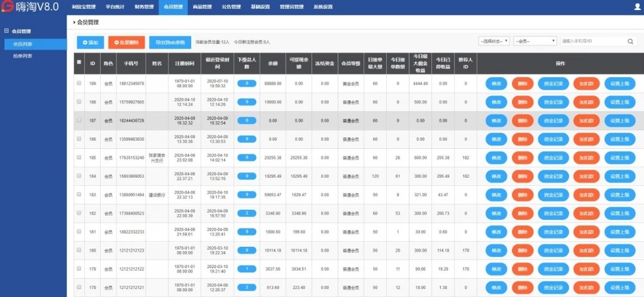Open 抢单列表 in the sidebar
This screenshot has height=297, width=644.
(x=23, y=56)
